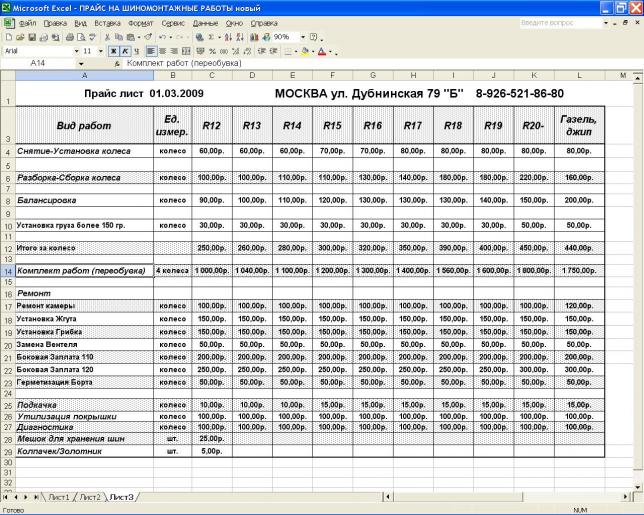Activate the Format Painter brush

[x=148, y=37]
